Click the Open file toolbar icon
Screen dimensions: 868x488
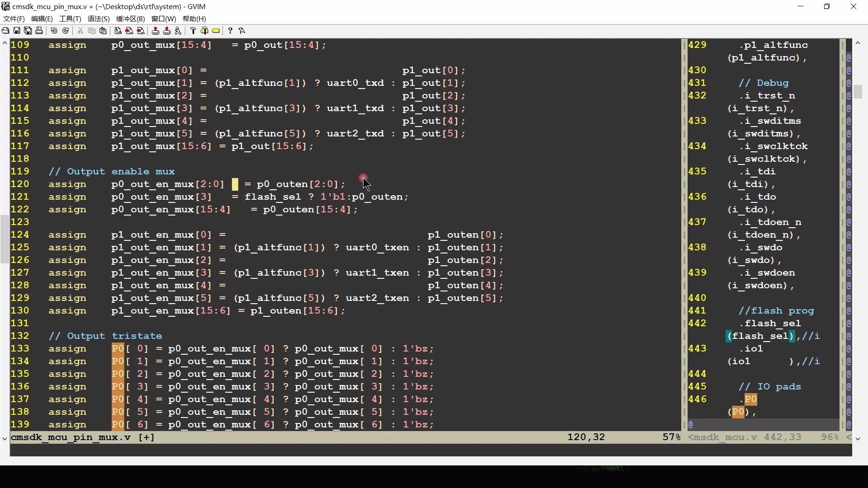[5, 31]
